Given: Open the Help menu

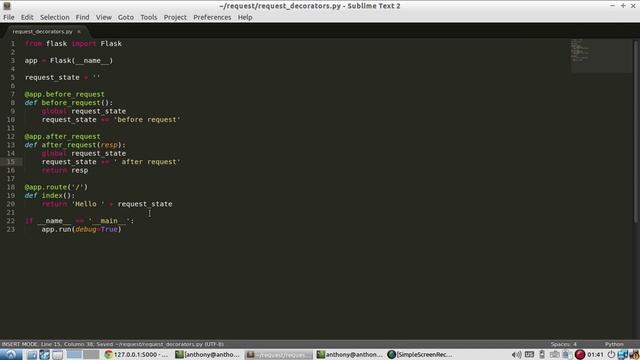Looking at the screenshot, I should point(245,17).
